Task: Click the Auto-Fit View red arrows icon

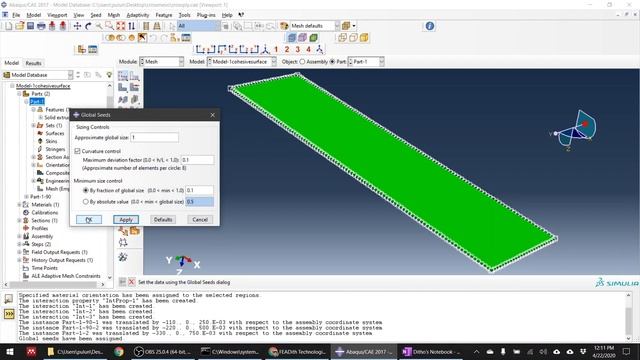Action: click(120, 26)
